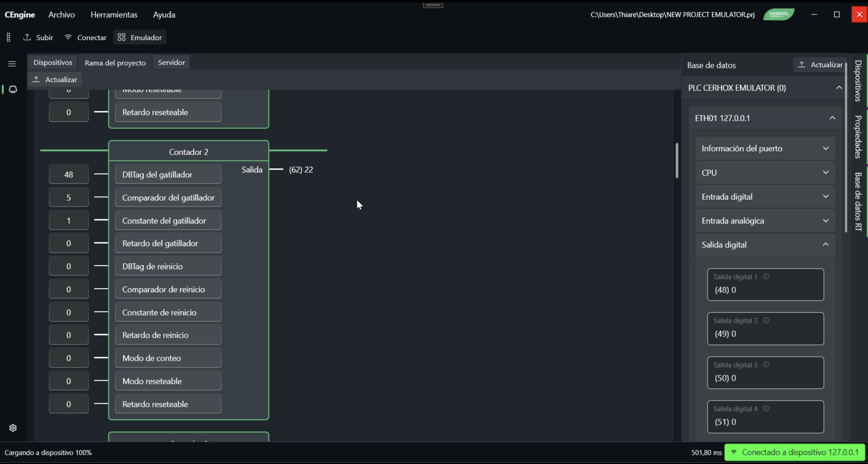Click the hamburger menu icon in the left sidebar
This screenshot has height=464, width=868.
[12, 64]
